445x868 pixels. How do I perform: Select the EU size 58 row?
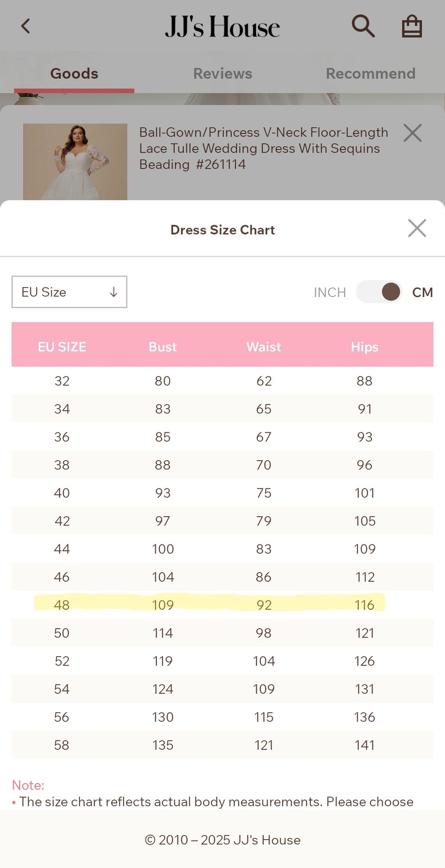[x=222, y=745]
